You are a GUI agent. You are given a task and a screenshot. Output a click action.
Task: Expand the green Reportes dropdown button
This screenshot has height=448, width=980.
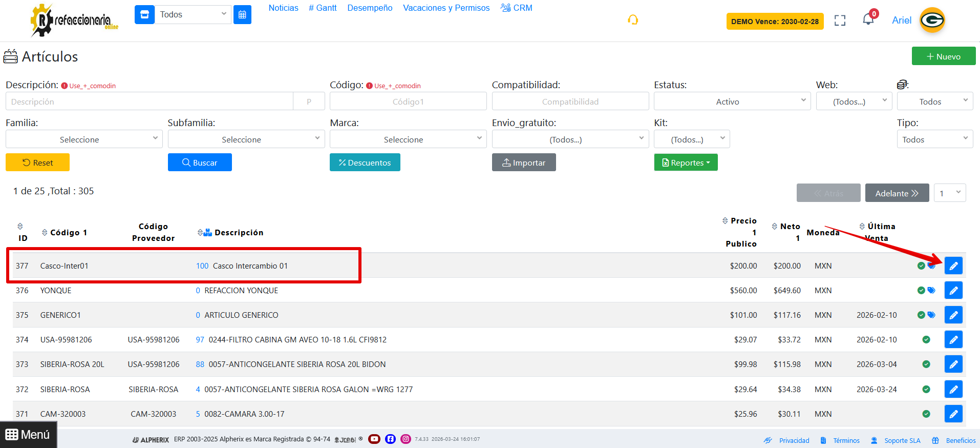[686, 162]
